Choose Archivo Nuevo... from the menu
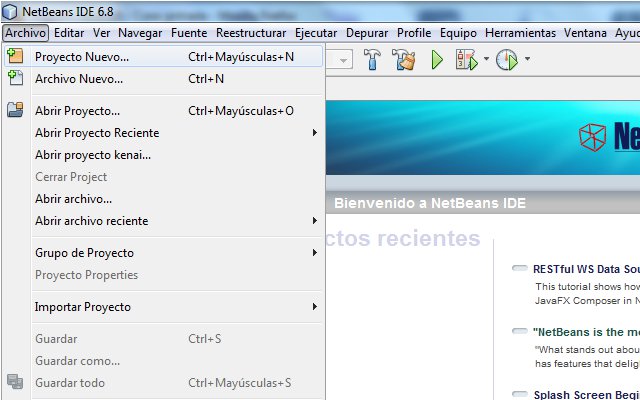 pyautogui.click(x=163, y=78)
